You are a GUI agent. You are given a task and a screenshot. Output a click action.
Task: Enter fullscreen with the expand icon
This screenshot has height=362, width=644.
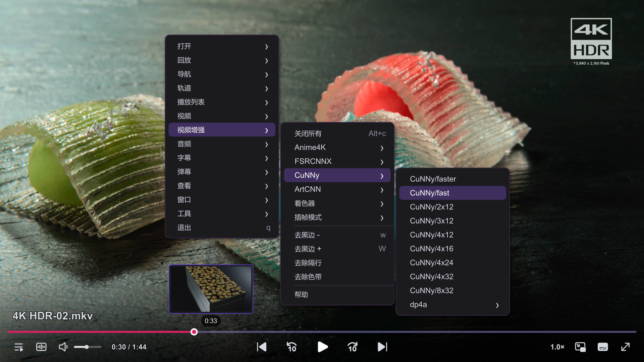point(625,347)
